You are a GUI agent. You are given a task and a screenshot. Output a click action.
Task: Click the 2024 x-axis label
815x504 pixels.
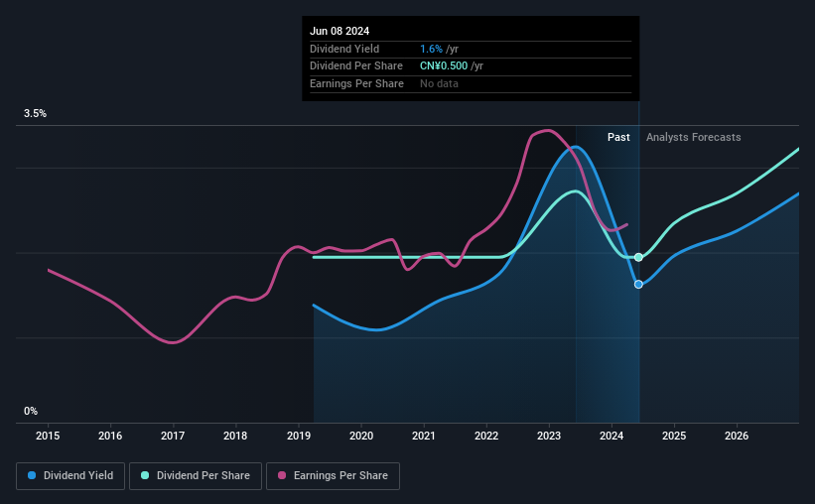point(611,436)
